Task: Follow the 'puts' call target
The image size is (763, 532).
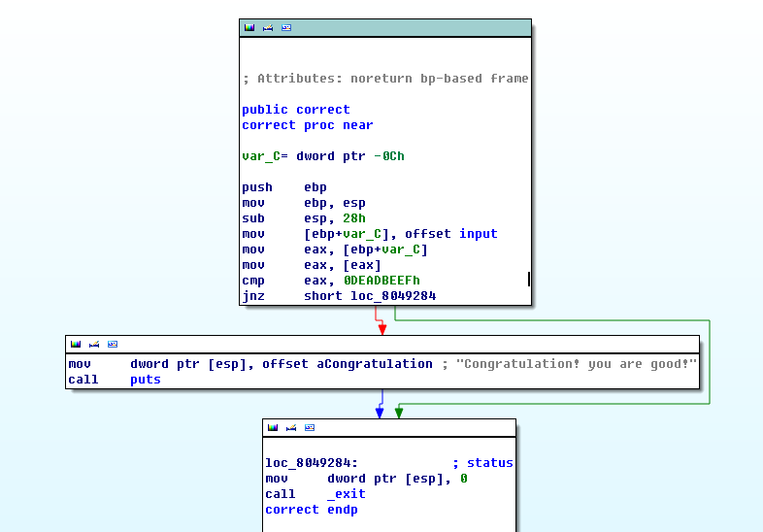Action: [146, 380]
